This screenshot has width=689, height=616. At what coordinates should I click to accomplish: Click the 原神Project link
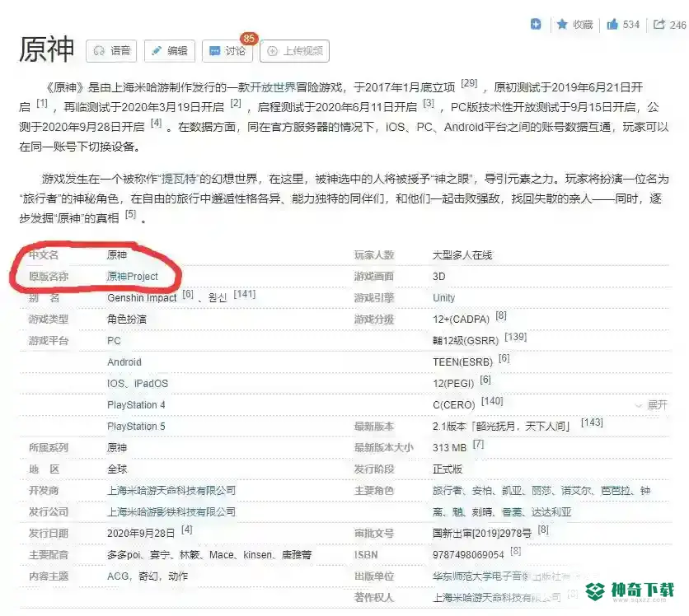[x=132, y=276]
